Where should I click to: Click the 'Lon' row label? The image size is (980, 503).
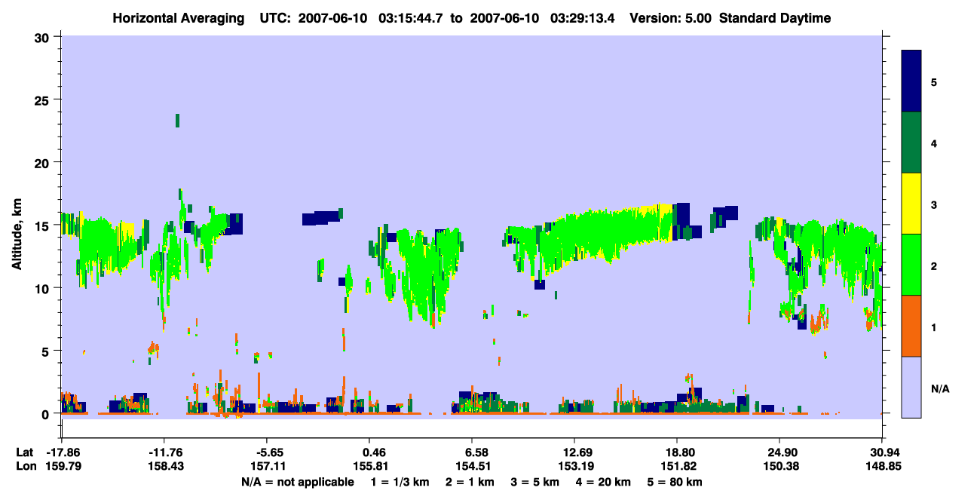[x=25, y=466]
